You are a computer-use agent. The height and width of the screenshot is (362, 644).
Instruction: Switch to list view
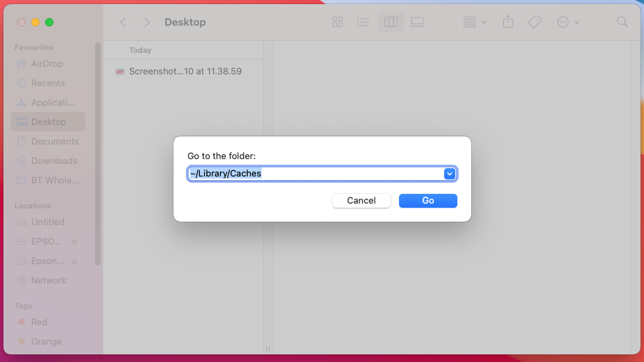tap(363, 22)
